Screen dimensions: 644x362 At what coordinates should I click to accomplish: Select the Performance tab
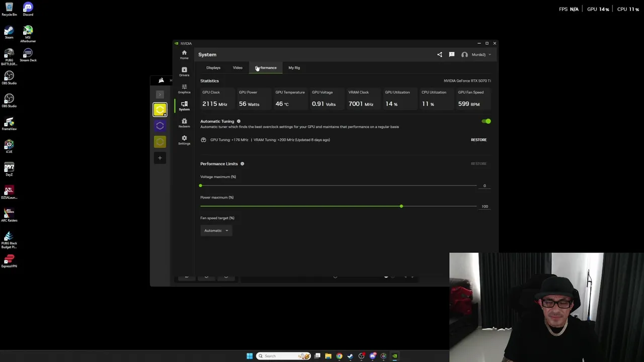coord(266,67)
